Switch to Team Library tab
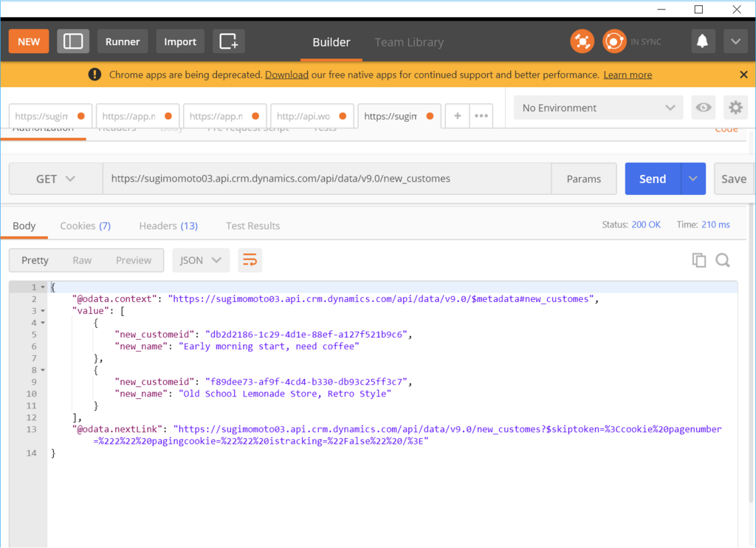756x548 pixels. click(409, 42)
